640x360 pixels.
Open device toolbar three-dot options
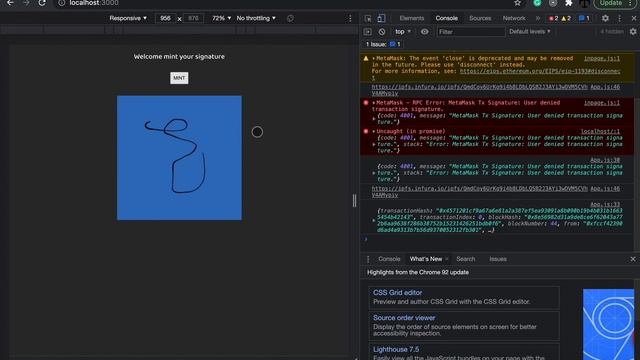pos(350,18)
